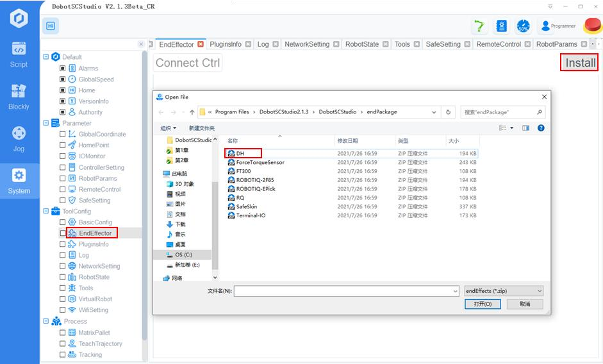
Task: Click the 文件名 file name input field
Action: 346,292
